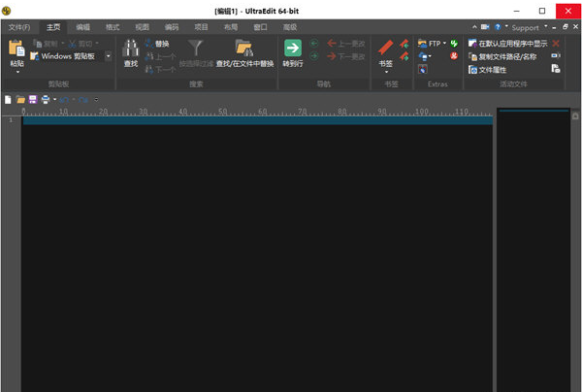582x392 pixels.
Task: Expand the 书签 dropdown arrow below the bookmark icon
Action: [x=385, y=72]
